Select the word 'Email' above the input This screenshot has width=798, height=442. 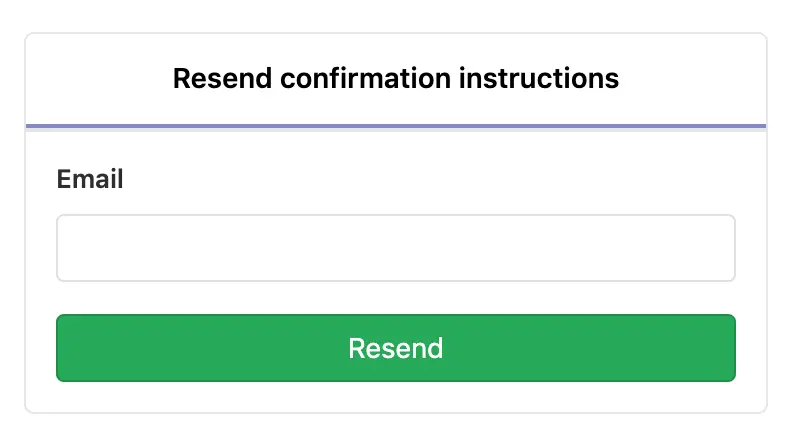click(x=90, y=180)
